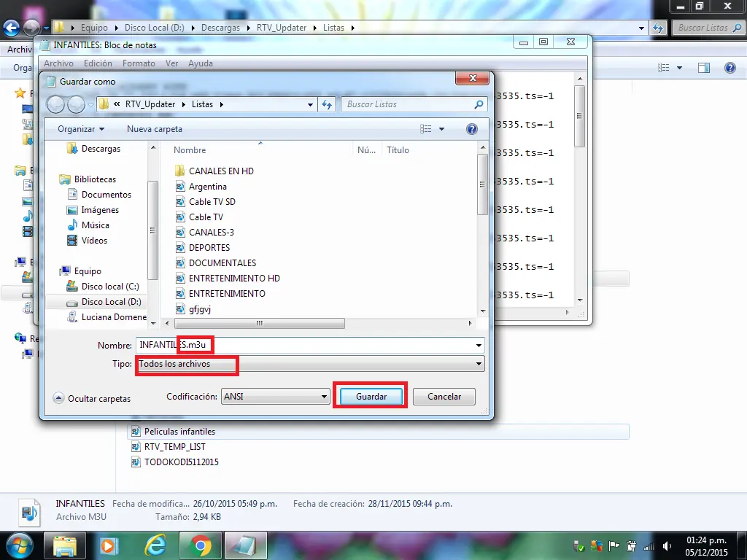This screenshot has height=560, width=747.
Task: Select the Cable TV SD file
Action: click(212, 202)
